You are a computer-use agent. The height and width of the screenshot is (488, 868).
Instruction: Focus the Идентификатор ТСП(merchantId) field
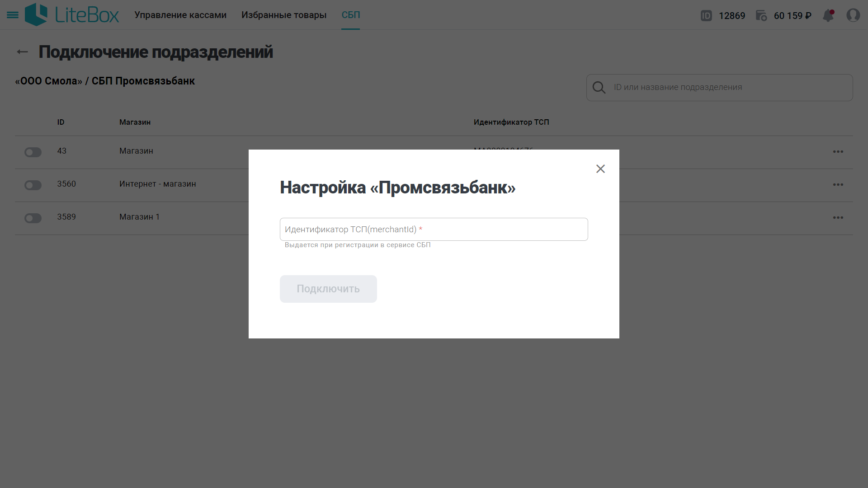[434, 230]
